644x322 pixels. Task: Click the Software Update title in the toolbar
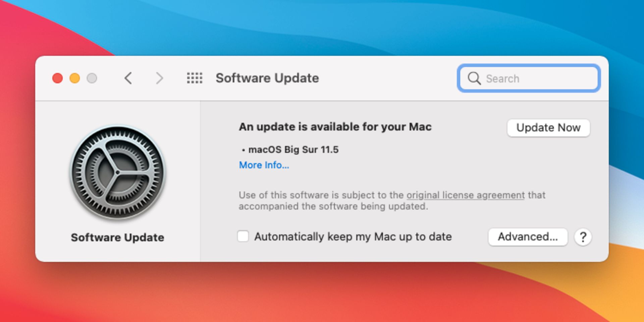pos(267,78)
